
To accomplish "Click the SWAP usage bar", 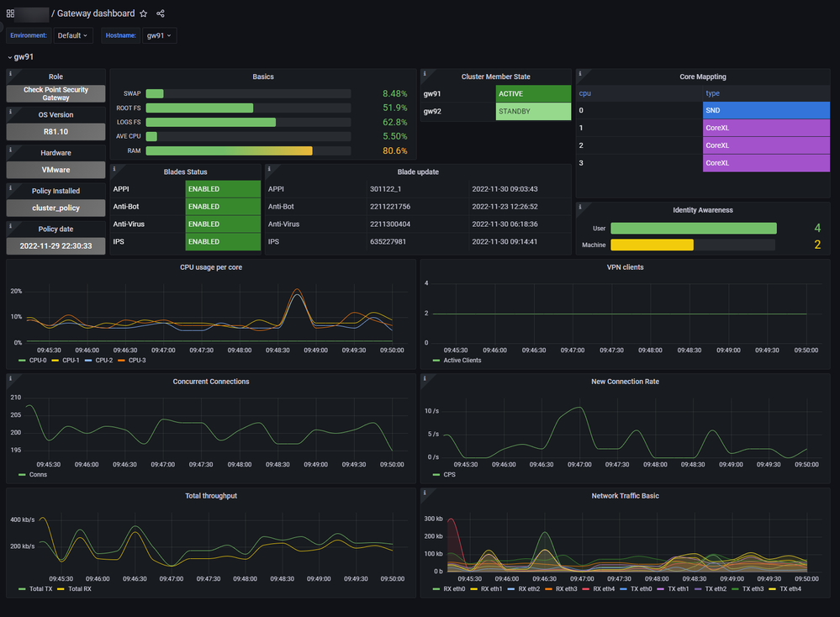I will (x=248, y=94).
